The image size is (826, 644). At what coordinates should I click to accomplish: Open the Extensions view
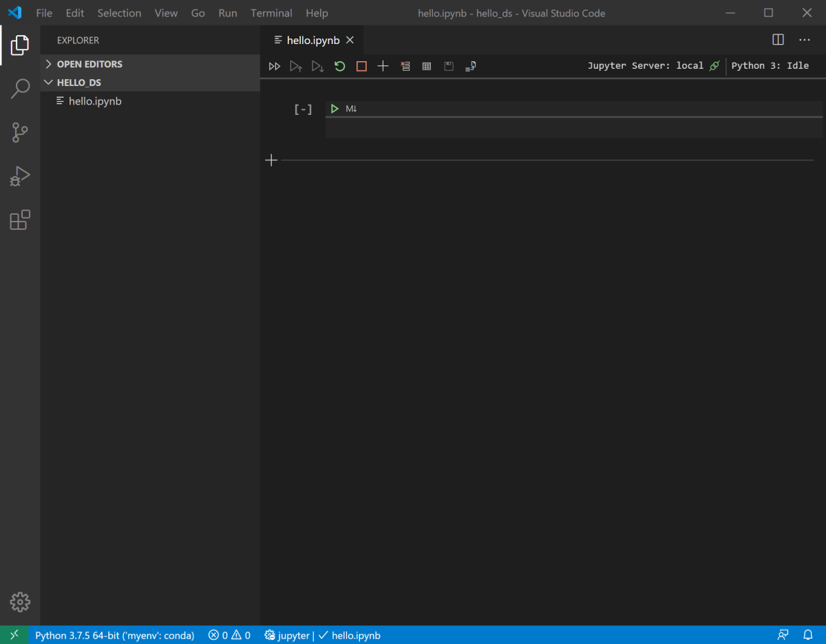20,219
